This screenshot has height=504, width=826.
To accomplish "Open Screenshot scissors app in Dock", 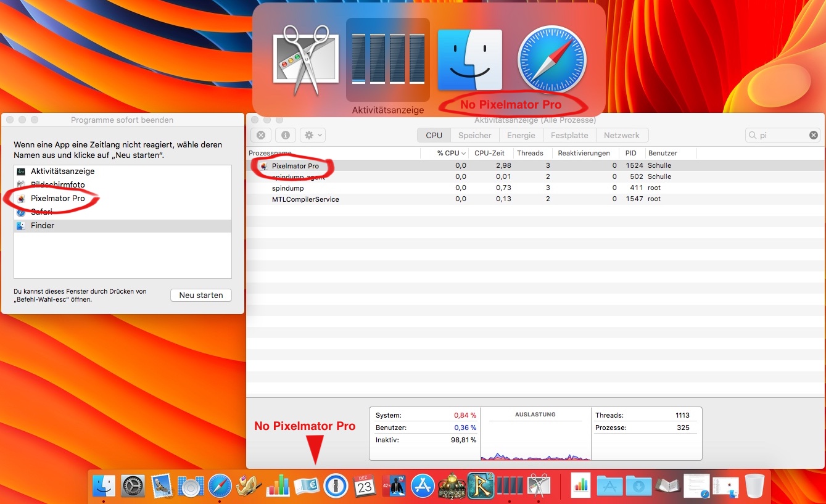I will coord(539,486).
